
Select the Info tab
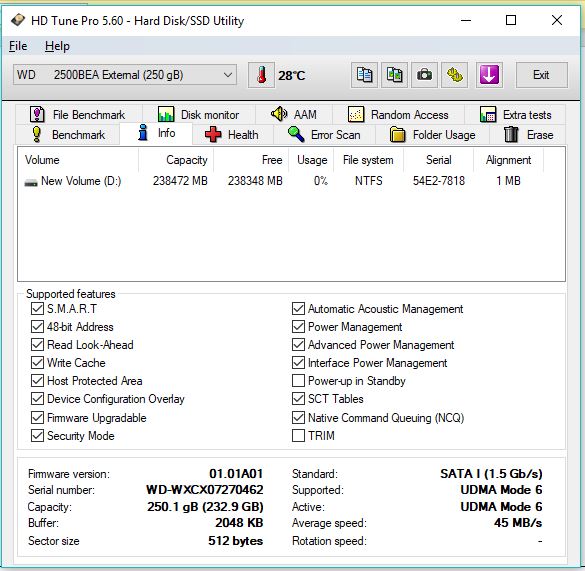click(x=156, y=133)
